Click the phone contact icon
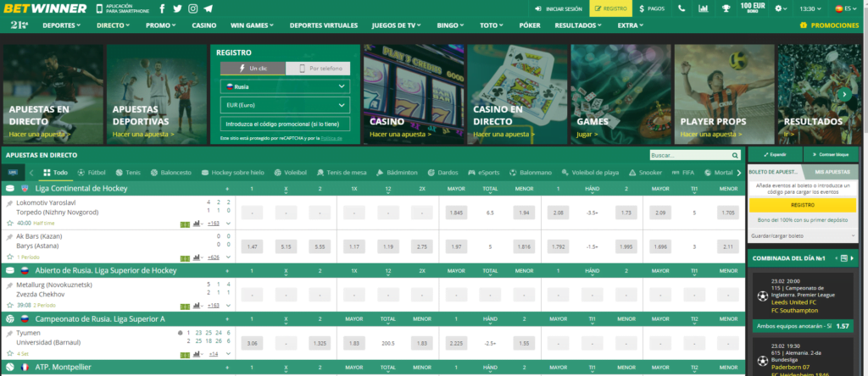This screenshot has width=868, height=376. (x=682, y=8)
